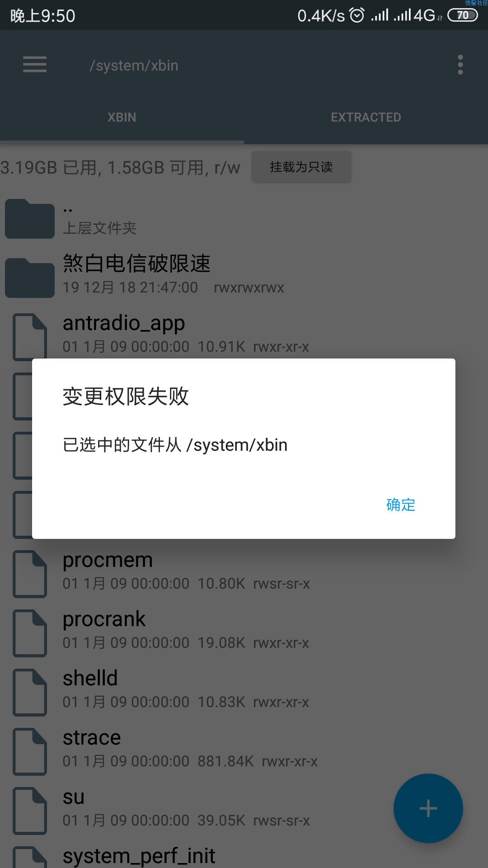The image size is (488, 868).
Task: Tap the strace file icon
Action: (x=30, y=752)
